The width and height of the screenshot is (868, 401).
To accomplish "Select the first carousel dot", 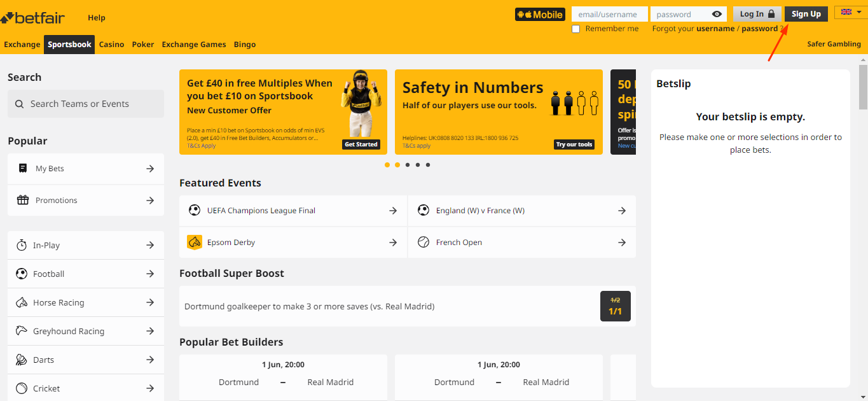I will pyautogui.click(x=387, y=165).
